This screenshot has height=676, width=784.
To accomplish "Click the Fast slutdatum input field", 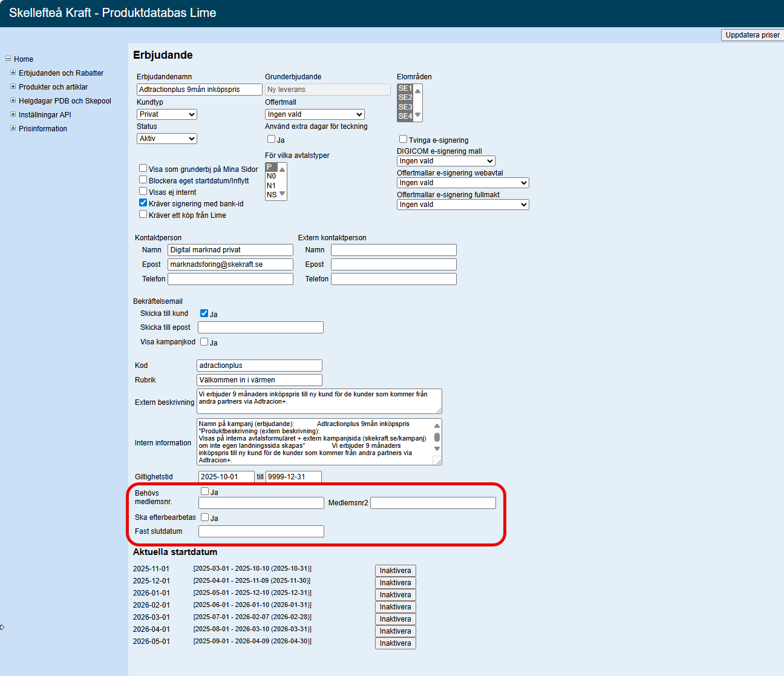I will (x=261, y=531).
